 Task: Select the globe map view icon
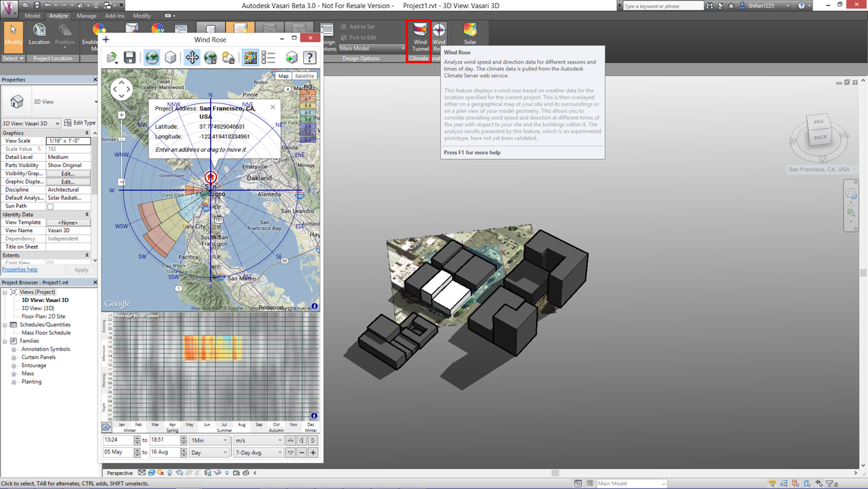click(152, 58)
